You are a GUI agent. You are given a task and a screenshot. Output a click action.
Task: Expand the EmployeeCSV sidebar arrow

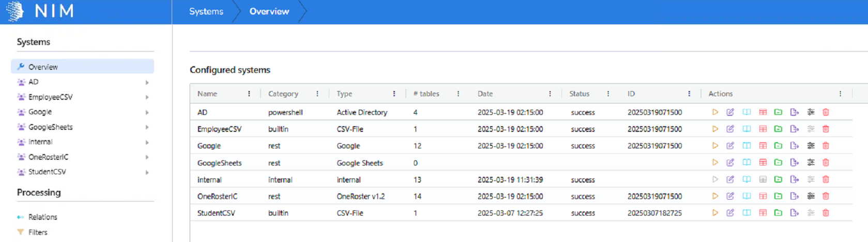click(x=147, y=97)
